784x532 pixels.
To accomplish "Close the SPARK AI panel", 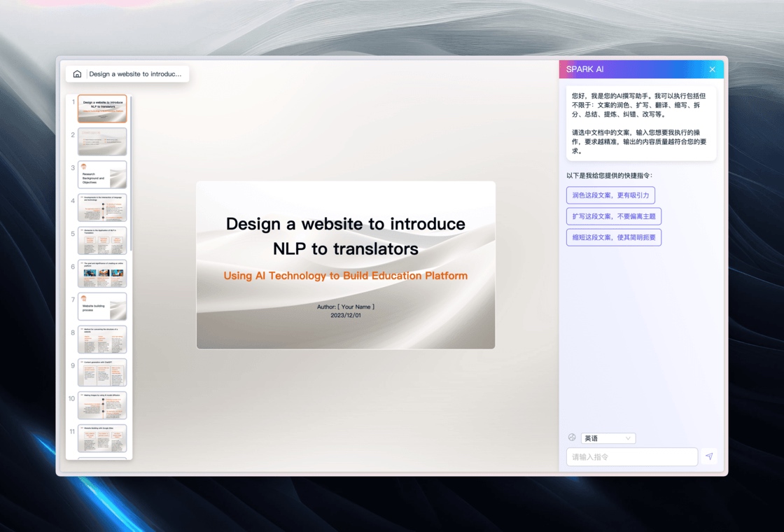I will tap(712, 69).
